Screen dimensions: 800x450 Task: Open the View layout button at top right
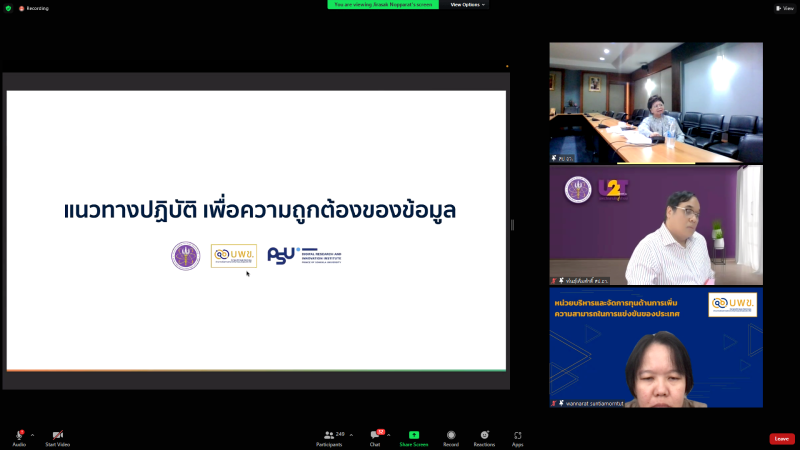pos(785,8)
